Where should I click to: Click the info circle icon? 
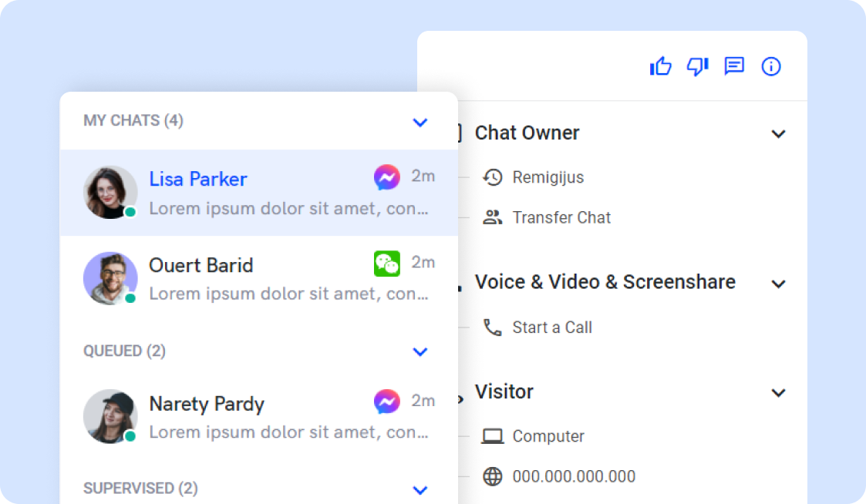[x=771, y=66]
